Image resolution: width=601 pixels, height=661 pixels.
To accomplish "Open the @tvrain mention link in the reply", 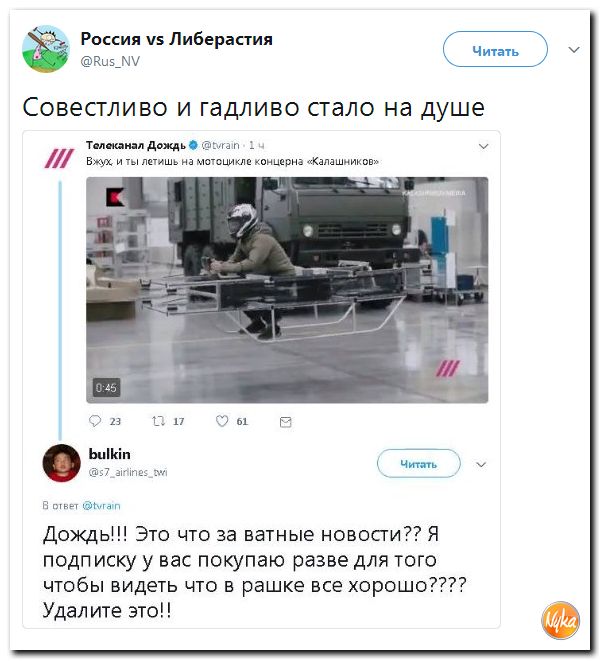I will pos(102,505).
